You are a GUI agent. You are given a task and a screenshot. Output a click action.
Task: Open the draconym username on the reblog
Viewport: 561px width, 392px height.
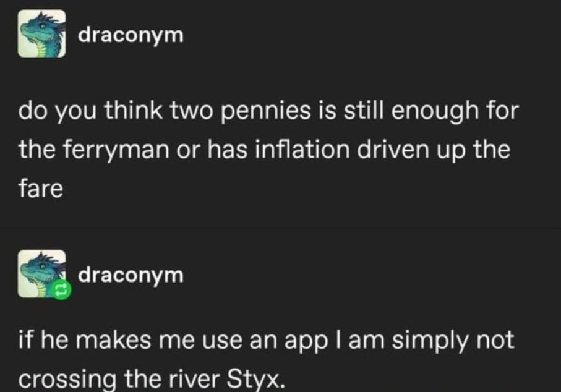131,274
